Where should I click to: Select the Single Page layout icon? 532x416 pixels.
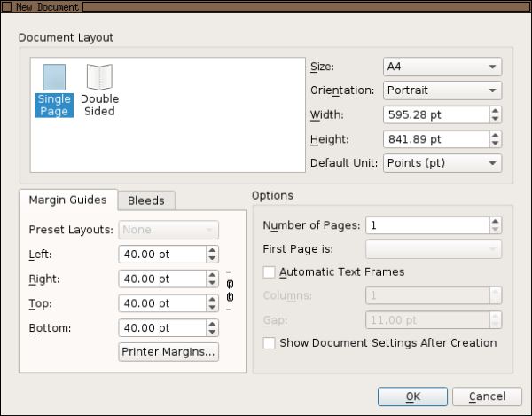(53, 90)
